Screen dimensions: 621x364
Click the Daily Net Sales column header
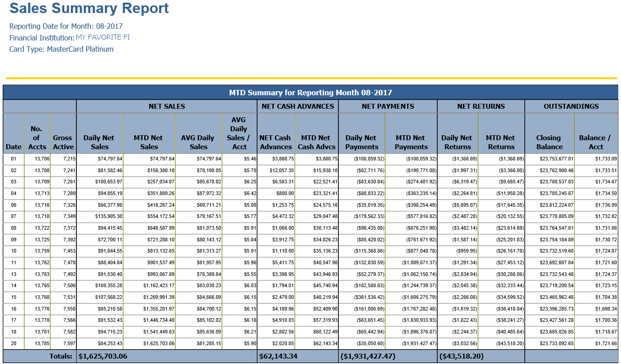[100, 133]
